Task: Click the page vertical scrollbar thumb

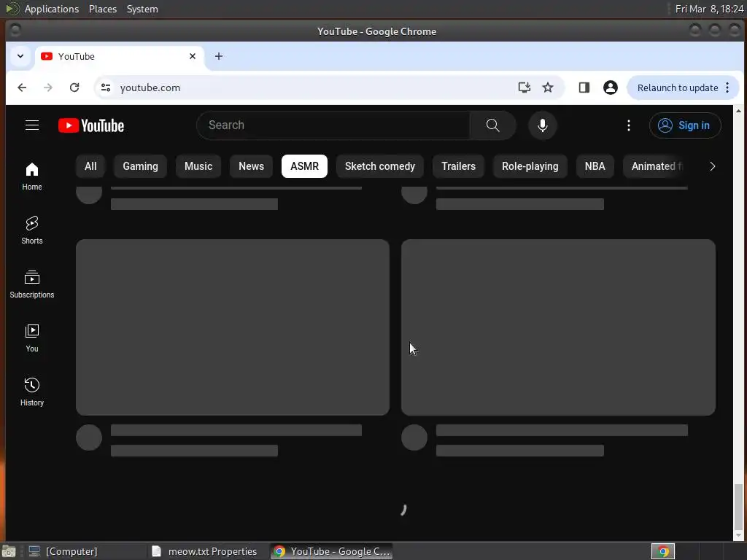Action: tap(738, 507)
